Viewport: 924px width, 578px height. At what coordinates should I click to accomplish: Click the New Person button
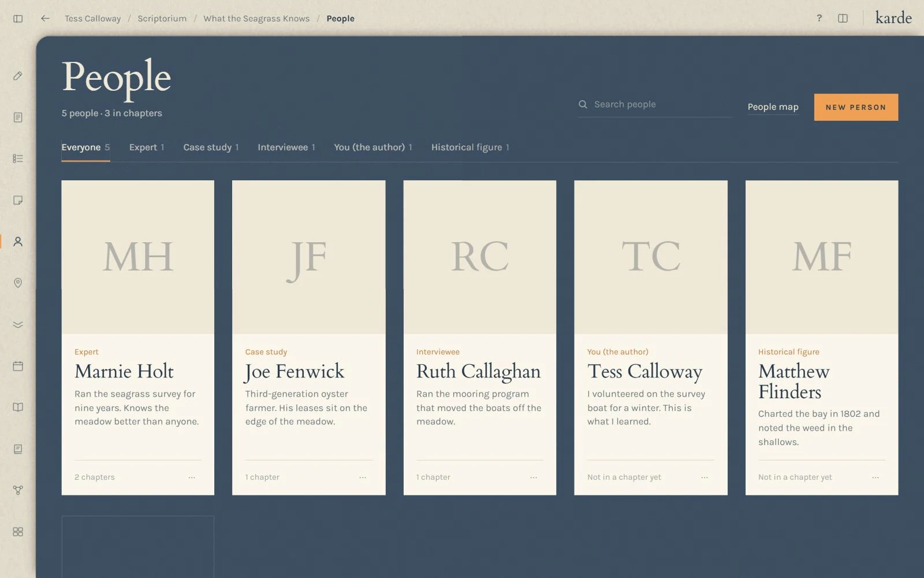pyautogui.click(x=856, y=108)
